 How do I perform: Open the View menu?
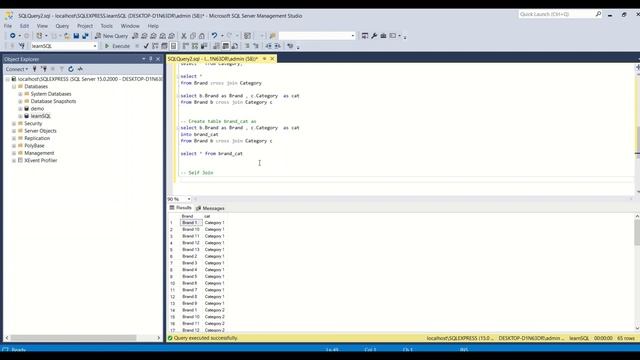pos(42,26)
